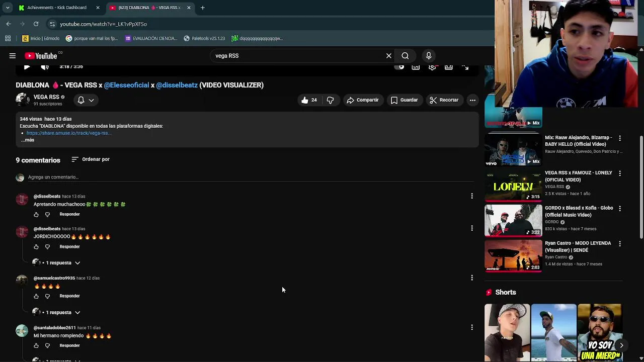This screenshot has height=362, width=644.
Task: Mute the video volume speaker icon
Action: tap(45, 67)
